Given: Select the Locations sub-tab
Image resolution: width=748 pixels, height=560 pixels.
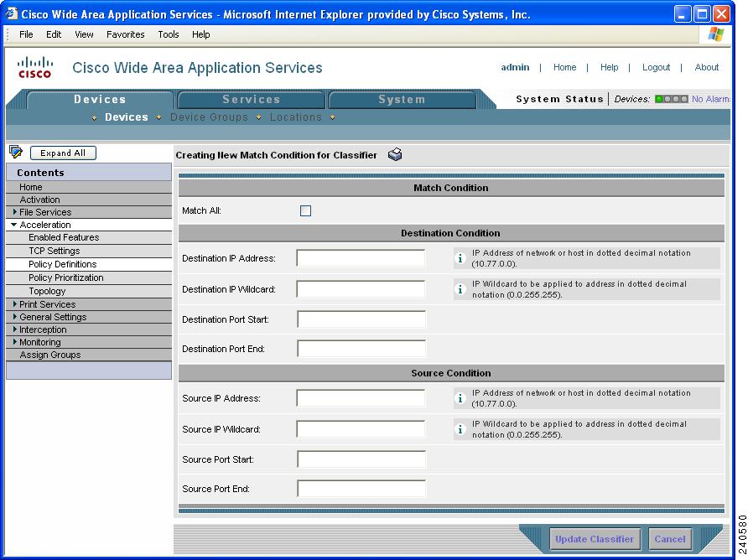Looking at the screenshot, I should tap(296, 117).
